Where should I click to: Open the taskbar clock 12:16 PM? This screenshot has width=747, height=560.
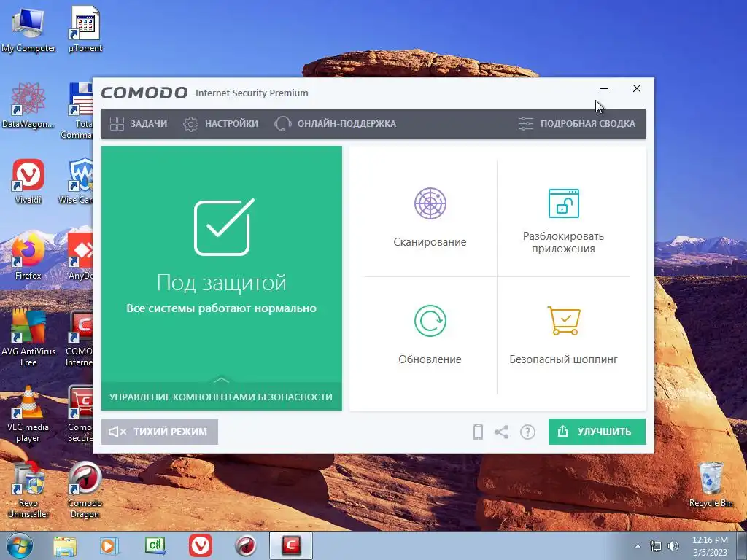tap(710, 546)
